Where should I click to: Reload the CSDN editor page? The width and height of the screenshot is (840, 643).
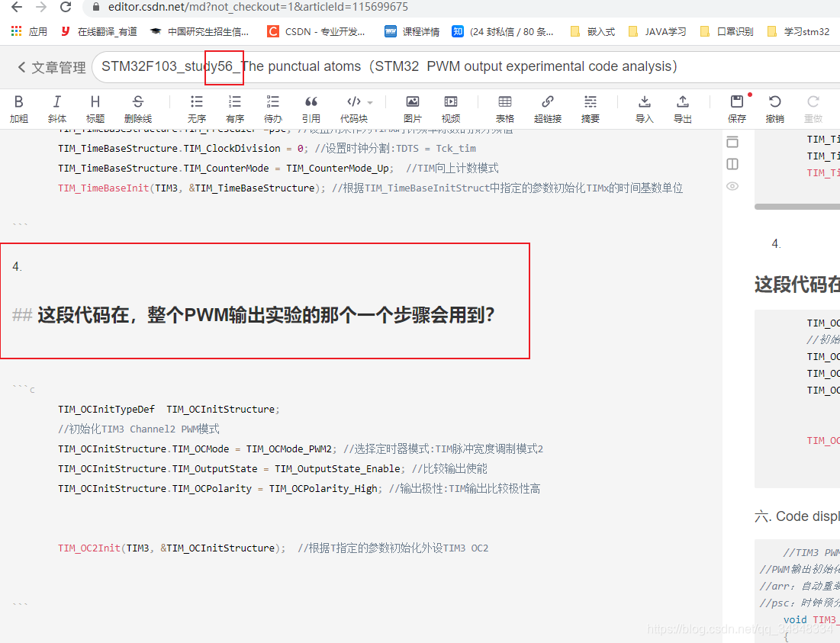(x=66, y=7)
